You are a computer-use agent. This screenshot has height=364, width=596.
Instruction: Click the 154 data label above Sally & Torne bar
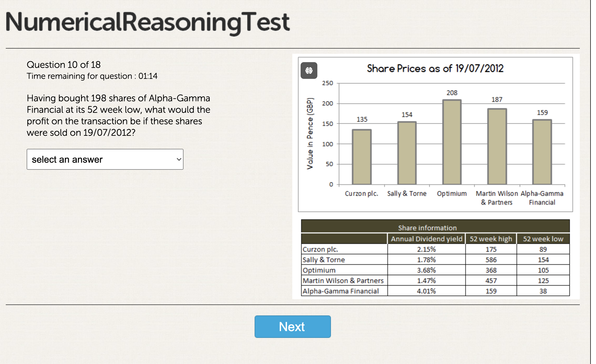tap(407, 115)
